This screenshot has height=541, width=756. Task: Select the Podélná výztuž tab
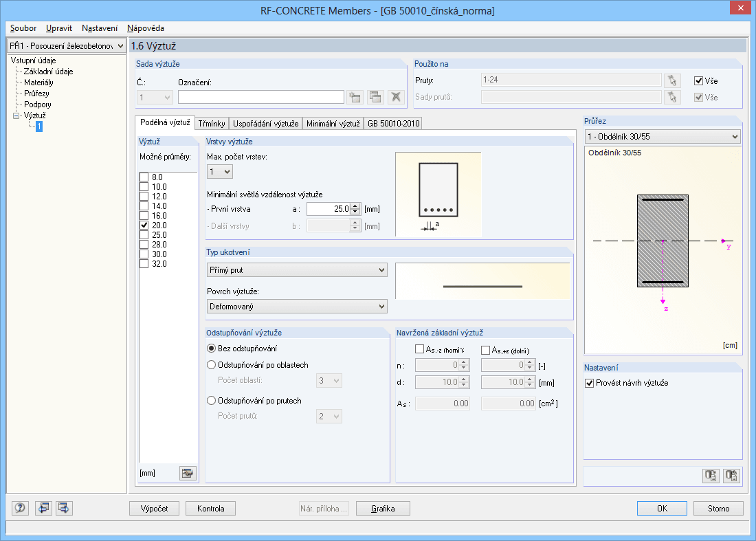(x=165, y=122)
